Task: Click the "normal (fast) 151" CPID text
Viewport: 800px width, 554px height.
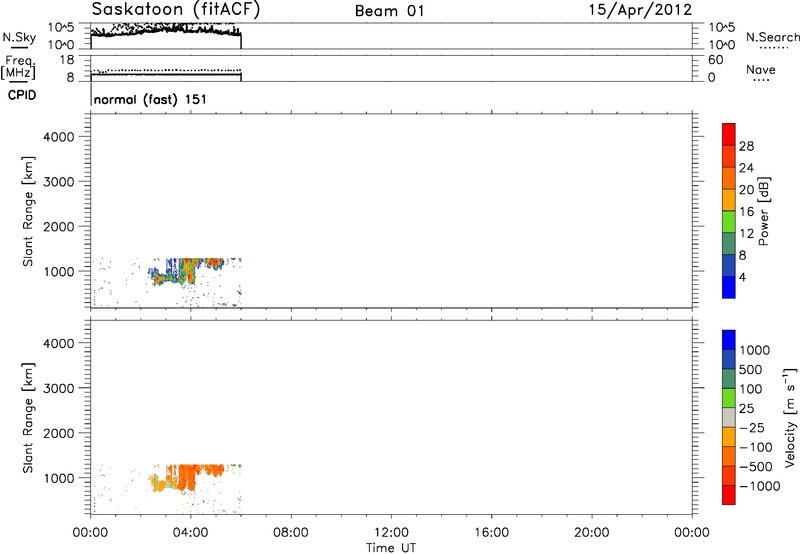Action: click(x=151, y=99)
